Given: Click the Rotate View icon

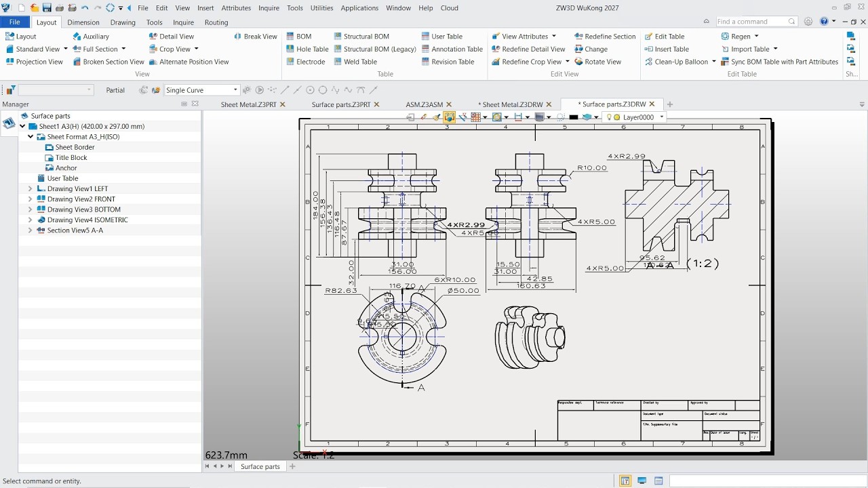Looking at the screenshot, I should 578,62.
